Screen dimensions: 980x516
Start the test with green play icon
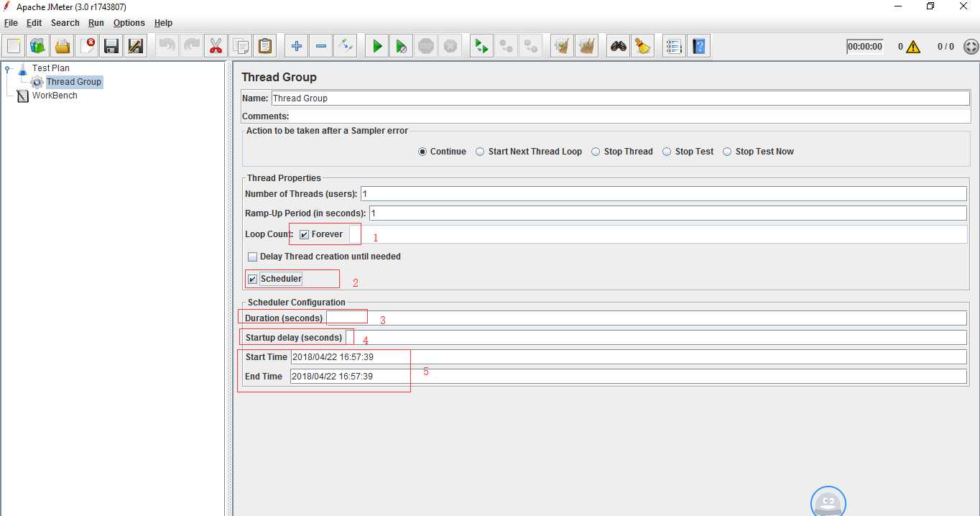[x=376, y=47]
